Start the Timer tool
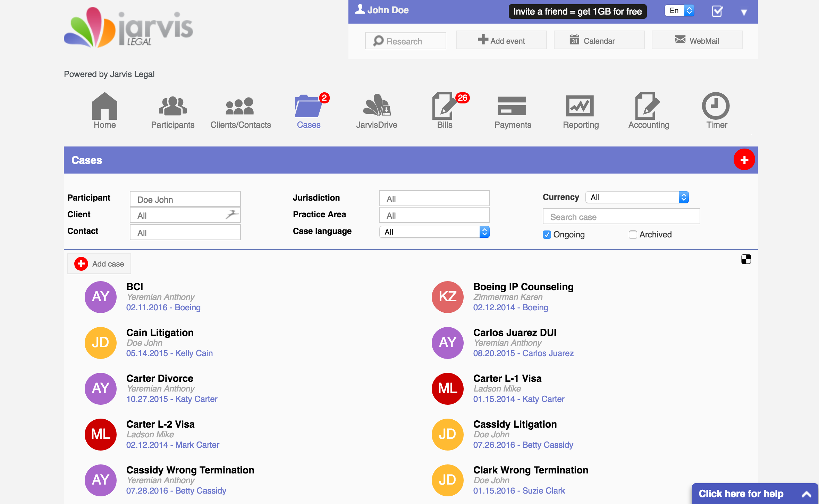The image size is (819, 504). 716,111
